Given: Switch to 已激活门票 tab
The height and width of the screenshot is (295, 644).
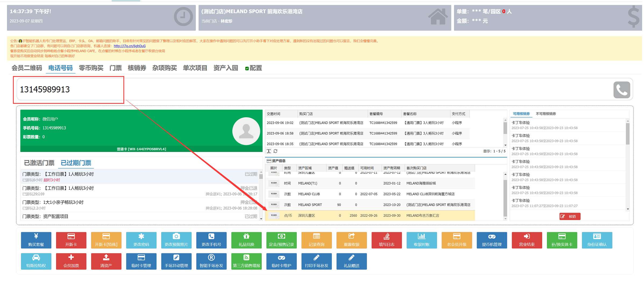Looking at the screenshot, I should 39,163.
